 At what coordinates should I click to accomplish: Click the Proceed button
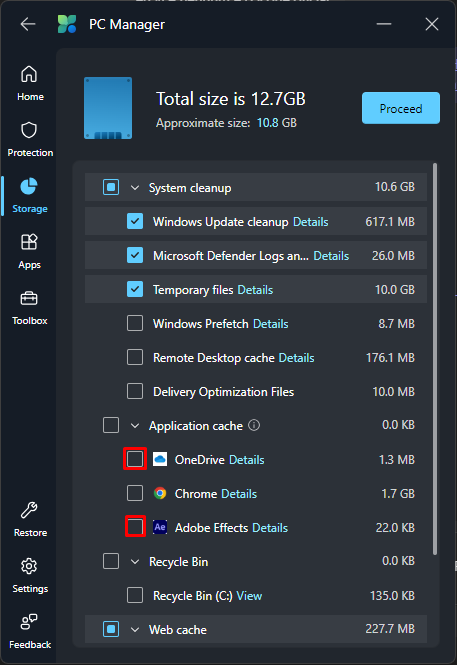point(401,108)
